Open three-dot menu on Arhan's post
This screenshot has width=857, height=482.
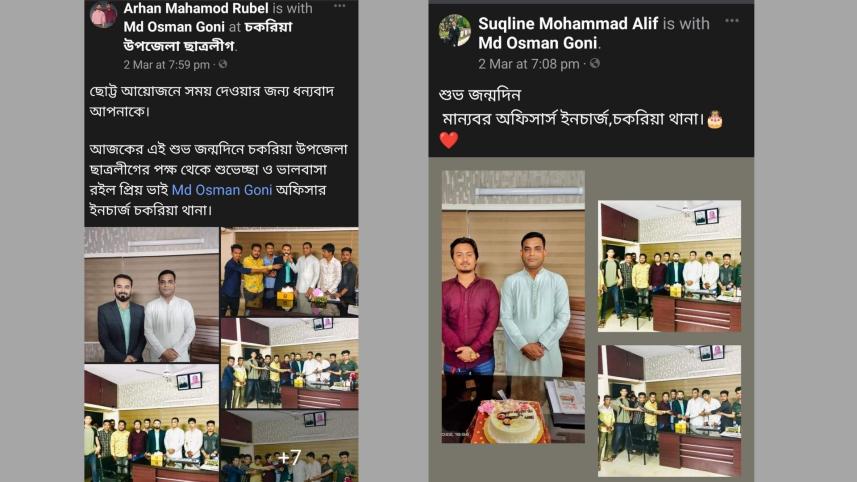(x=339, y=6)
